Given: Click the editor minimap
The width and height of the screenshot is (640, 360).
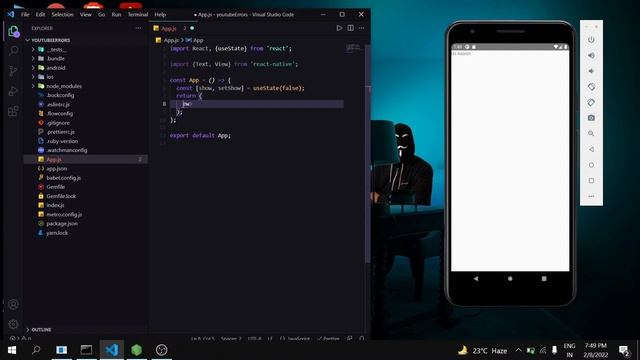Looking at the screenshot, I should [353, 48].
